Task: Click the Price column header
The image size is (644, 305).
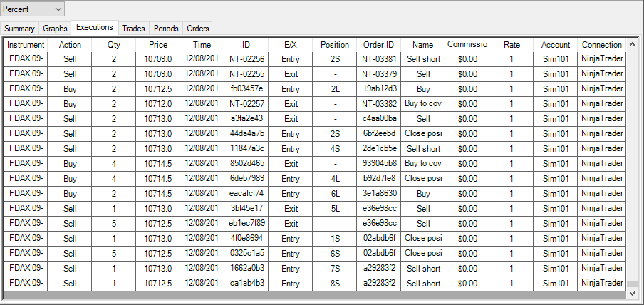Action: 158,45
